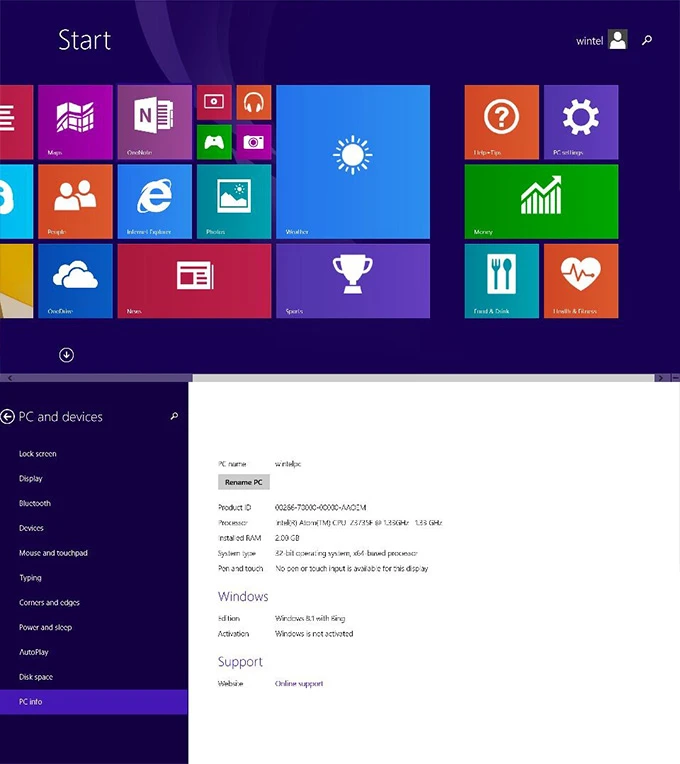Select Devices in settings list
680x764 pixels.
(x=94, y=528)
